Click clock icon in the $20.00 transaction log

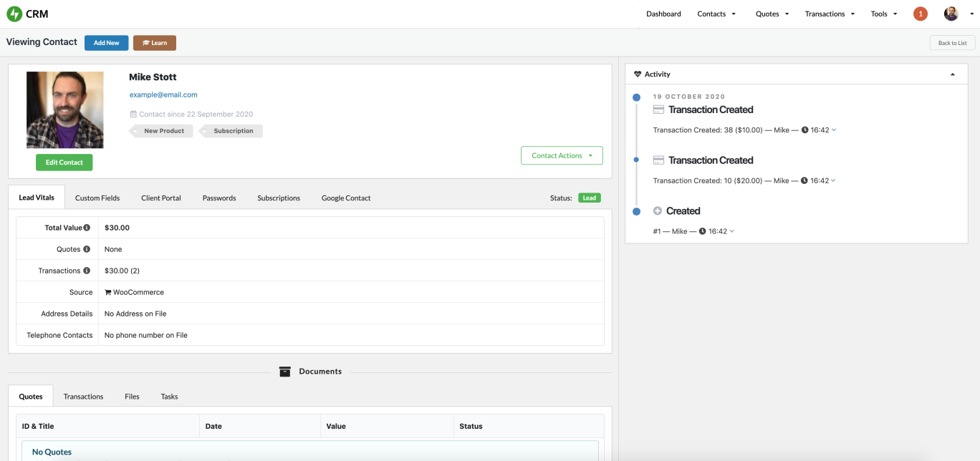804,180
